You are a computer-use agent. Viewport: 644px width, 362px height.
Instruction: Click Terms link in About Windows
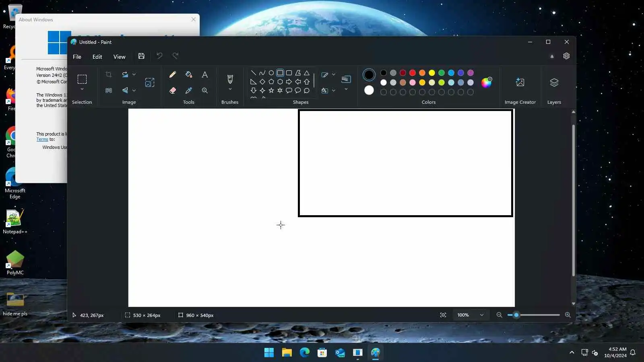[42, 140]
